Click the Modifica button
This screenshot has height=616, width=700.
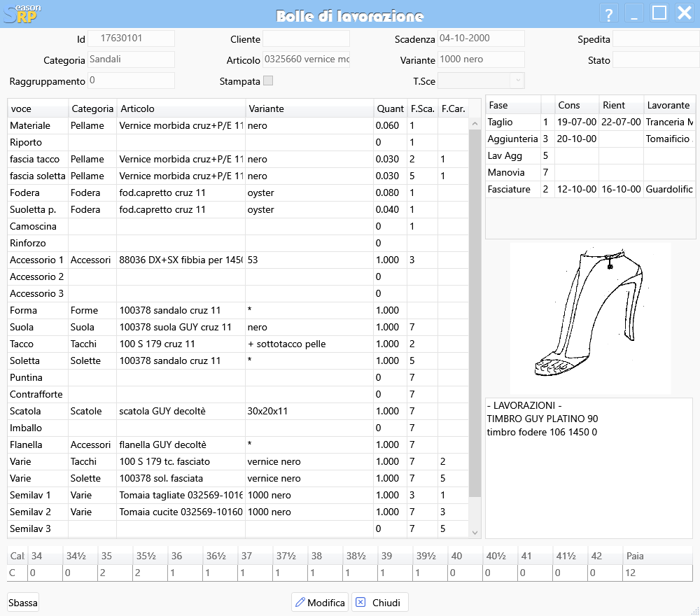point(319,602)
